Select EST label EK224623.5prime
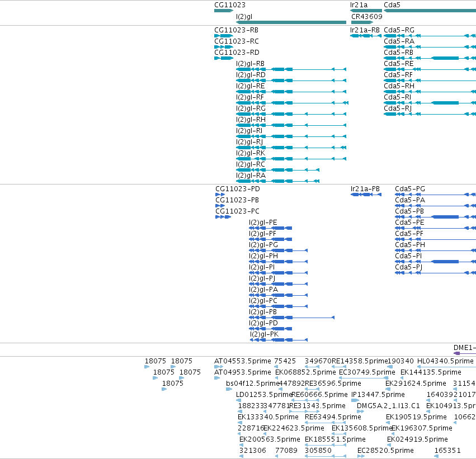This screenshot has height=459, width=476. (x=294, y=429)
